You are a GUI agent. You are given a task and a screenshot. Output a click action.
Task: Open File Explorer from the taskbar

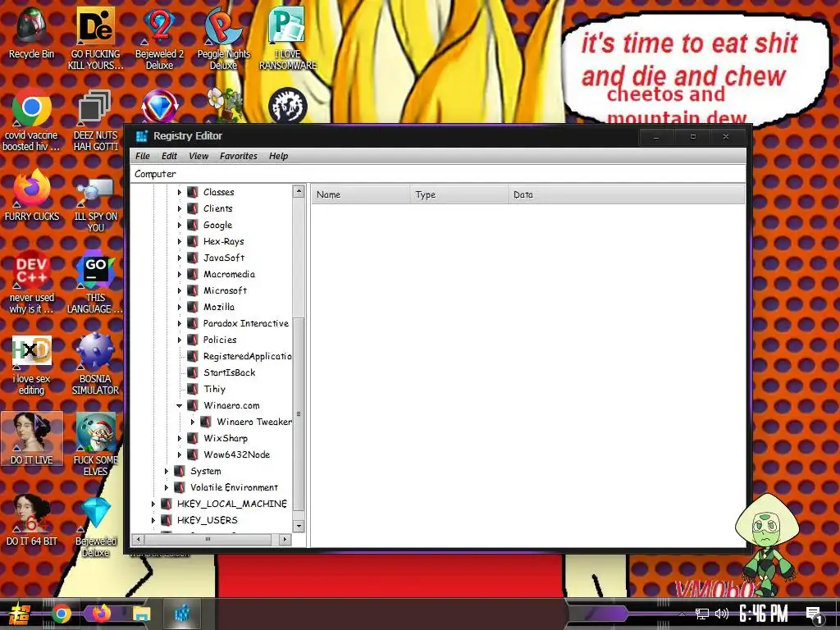[141, 614]
